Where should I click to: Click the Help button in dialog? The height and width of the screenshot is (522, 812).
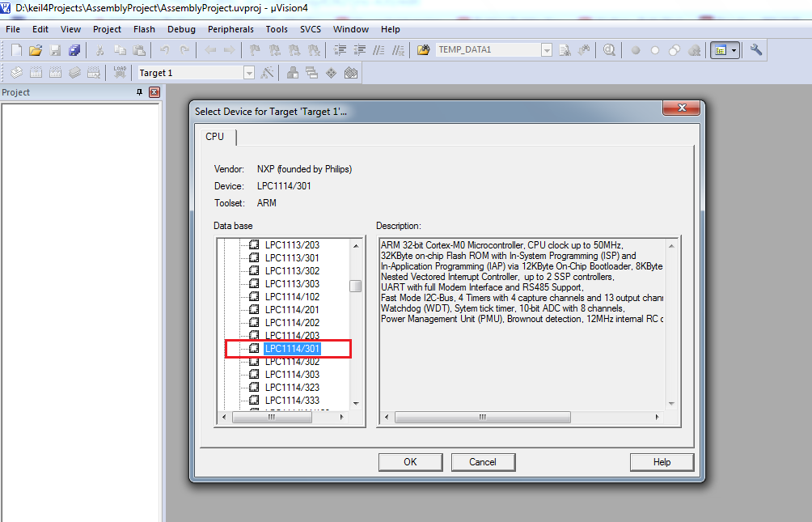tap(662, 462)
